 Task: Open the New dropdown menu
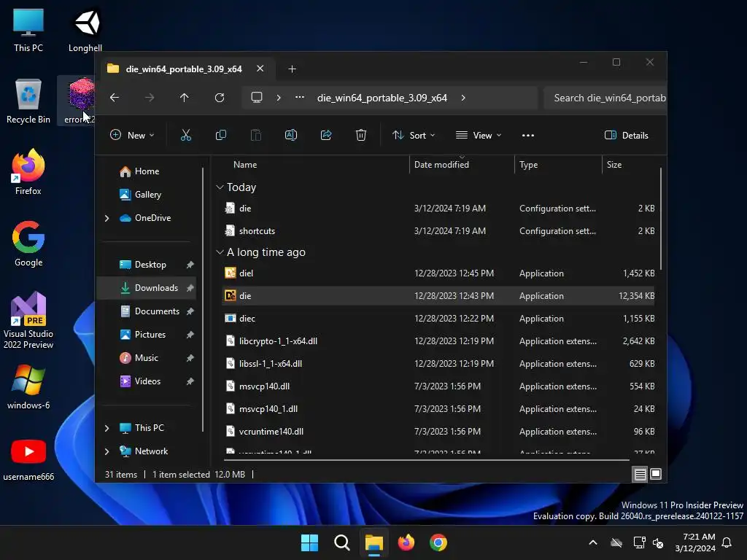132,135
